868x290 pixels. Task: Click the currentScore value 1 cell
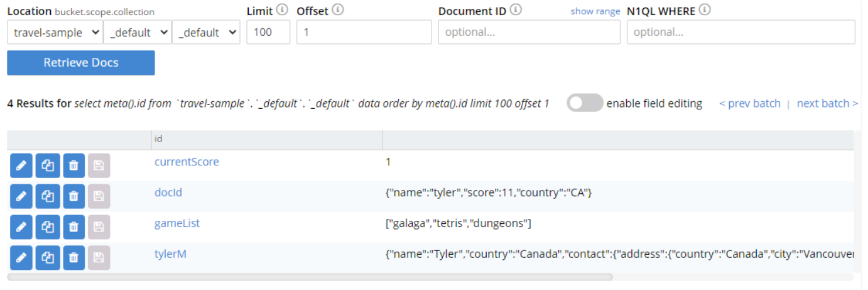(388, 162)
